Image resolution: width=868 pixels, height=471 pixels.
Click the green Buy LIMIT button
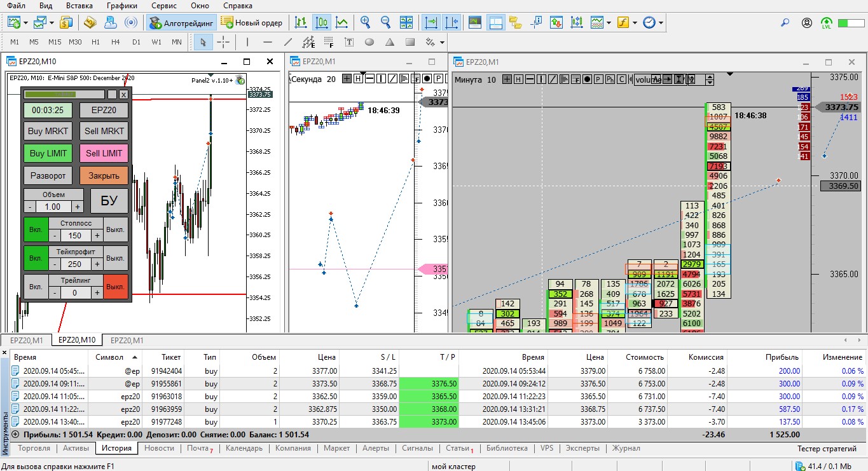point(48,153)
